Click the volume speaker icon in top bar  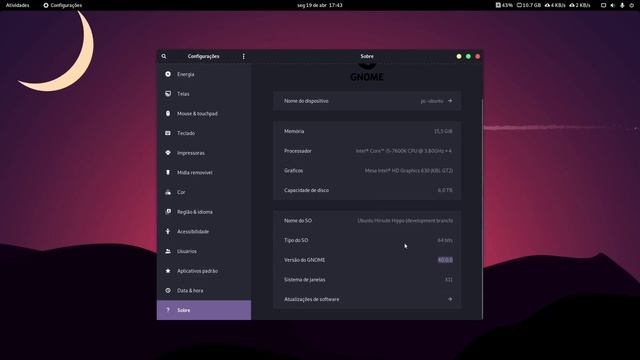[x=613, y=5]
